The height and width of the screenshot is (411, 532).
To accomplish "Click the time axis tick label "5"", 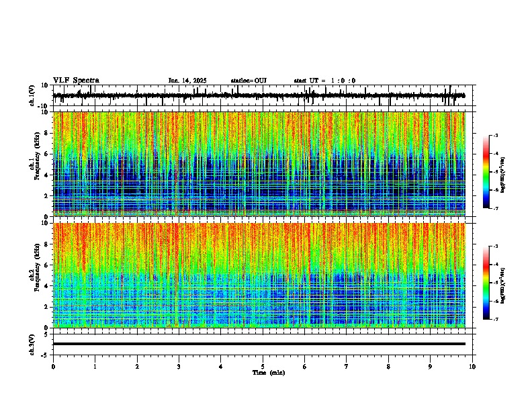I will (x=263, y=367).
